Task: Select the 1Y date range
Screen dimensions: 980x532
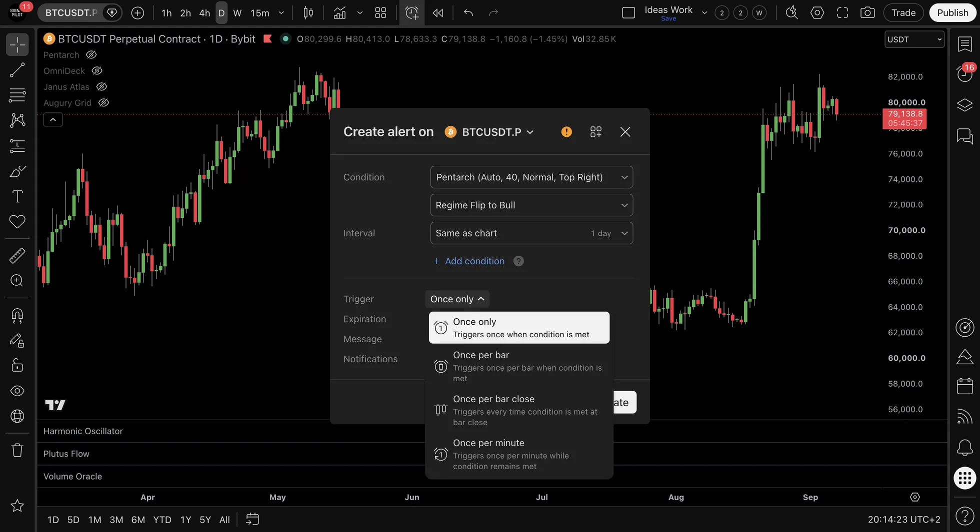Action: click(x=185, y=520)
